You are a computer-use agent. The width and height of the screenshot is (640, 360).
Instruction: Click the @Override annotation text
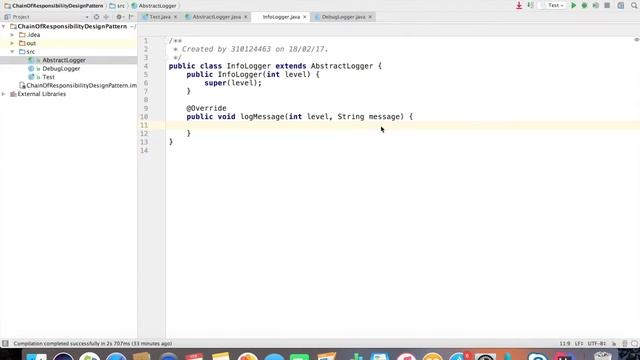(207, 108)
